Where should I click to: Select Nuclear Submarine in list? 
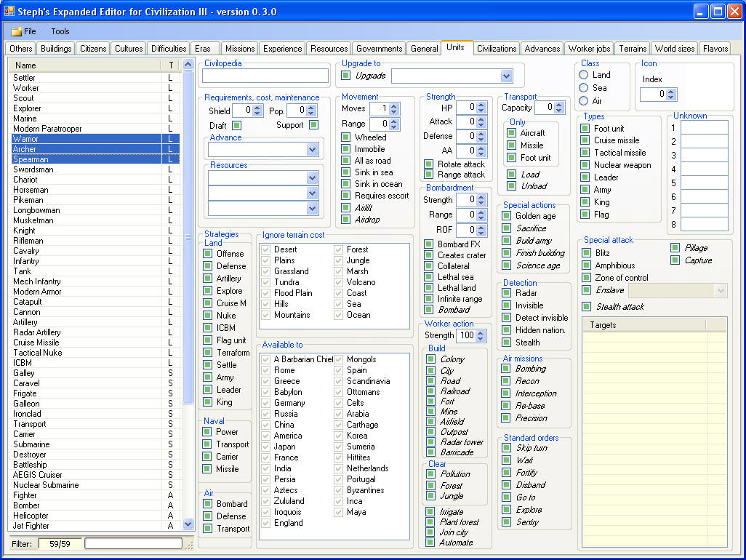tap(95, 485)
